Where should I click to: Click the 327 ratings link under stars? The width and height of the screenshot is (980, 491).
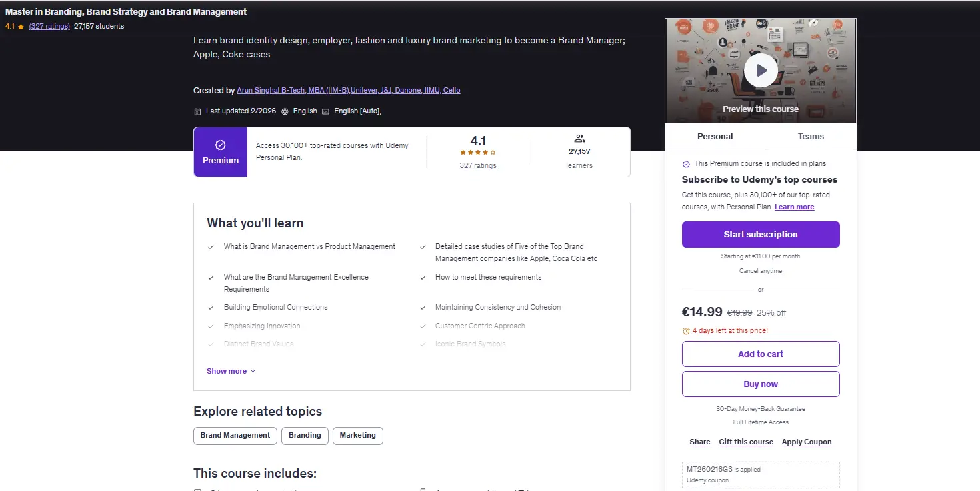point(478,166)
